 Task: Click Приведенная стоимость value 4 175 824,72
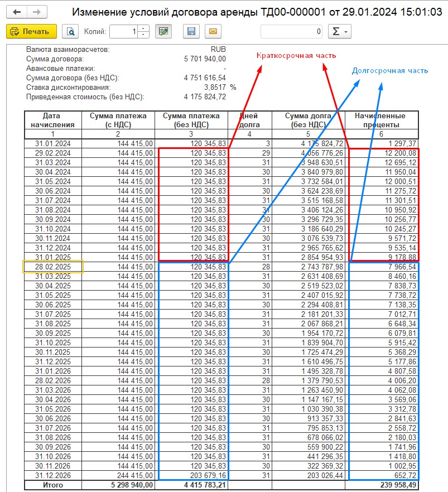[x=205, y=97]
